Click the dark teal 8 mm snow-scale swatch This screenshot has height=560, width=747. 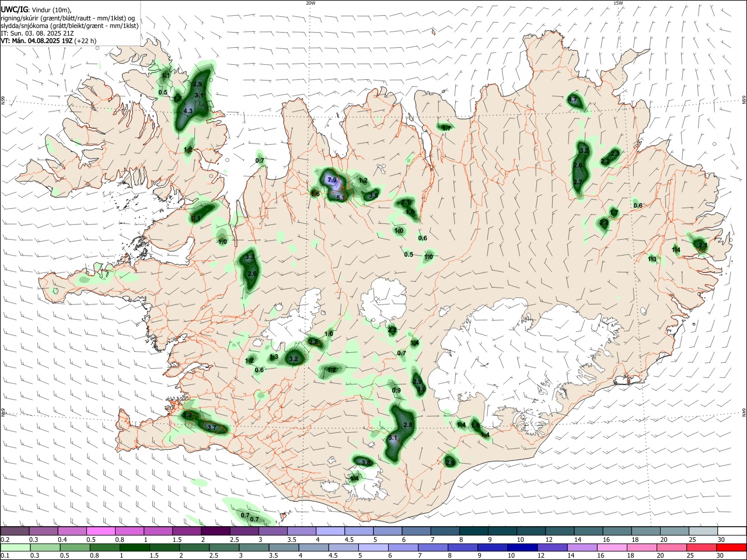point(473,531)
